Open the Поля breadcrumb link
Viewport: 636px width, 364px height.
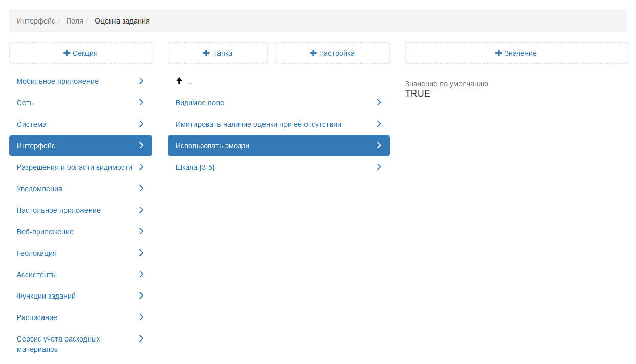pyautogui.click(x=75, y=21)
